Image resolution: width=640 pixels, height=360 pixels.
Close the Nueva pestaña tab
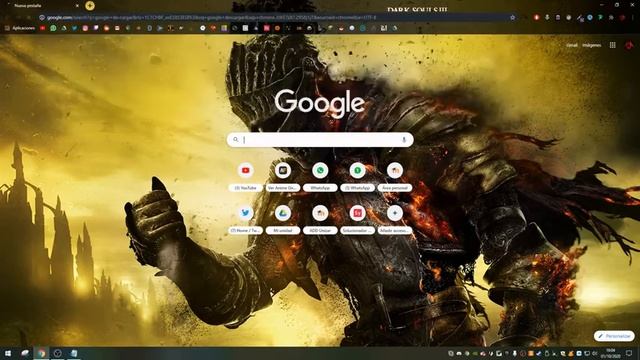77,6
